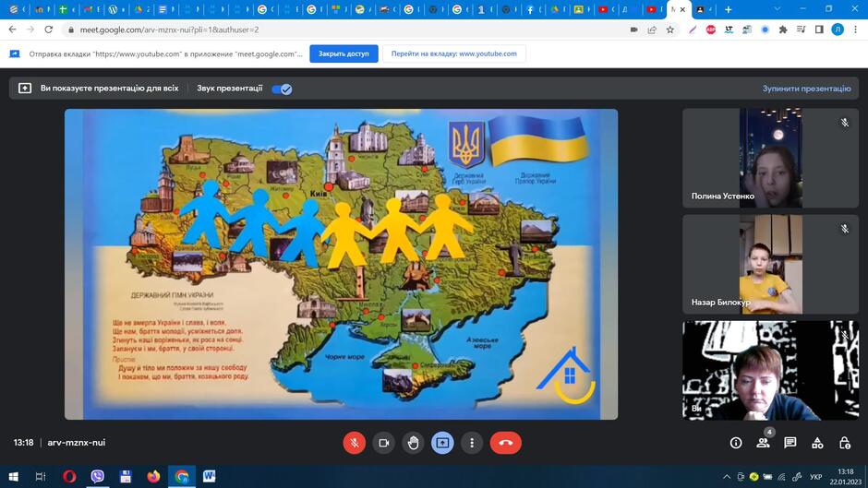
Task: Open the media control playlist icon
Action: coord(801,30)
